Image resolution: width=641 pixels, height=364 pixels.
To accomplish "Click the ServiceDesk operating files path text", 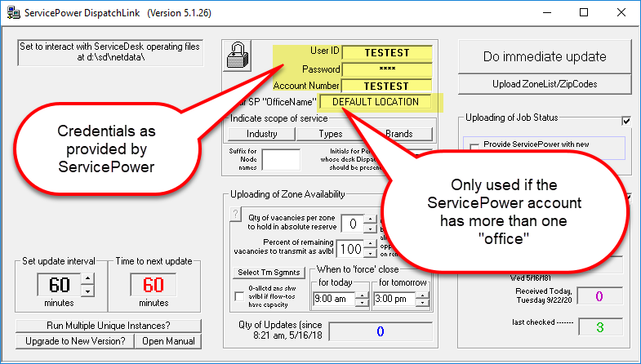I will coord(110,52).
